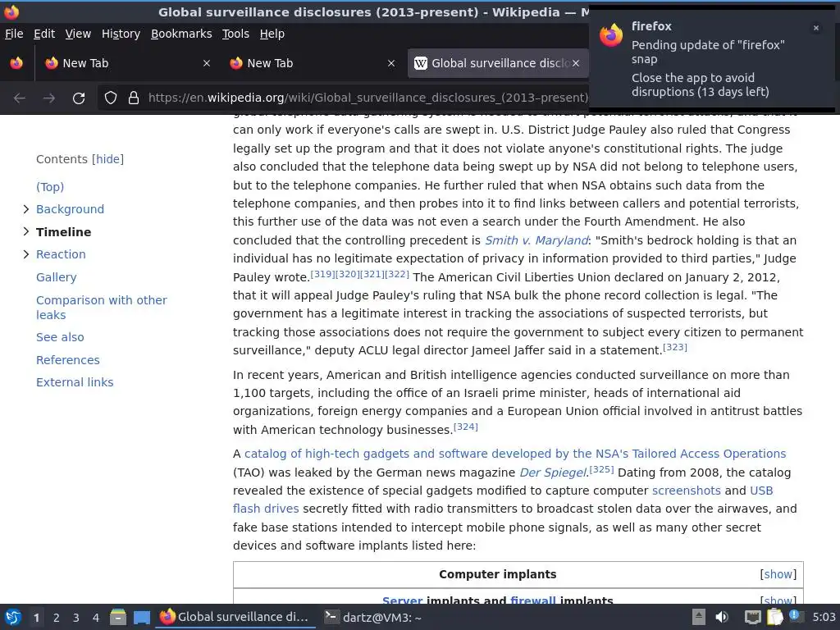
Task: Select the Global surveillance taskbar window button
Action: pyautogui.click(x=235, y=617)
